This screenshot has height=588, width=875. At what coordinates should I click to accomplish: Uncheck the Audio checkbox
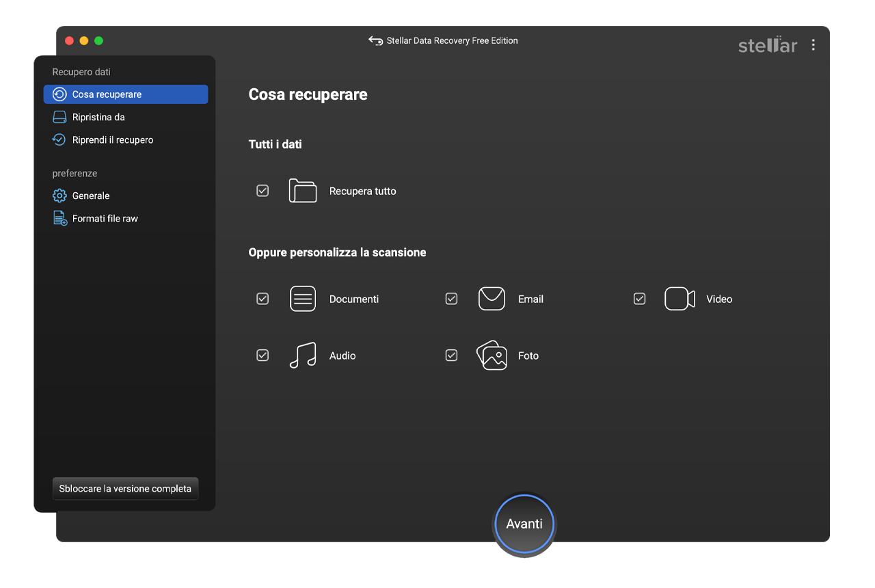click(x=262, y=356)
